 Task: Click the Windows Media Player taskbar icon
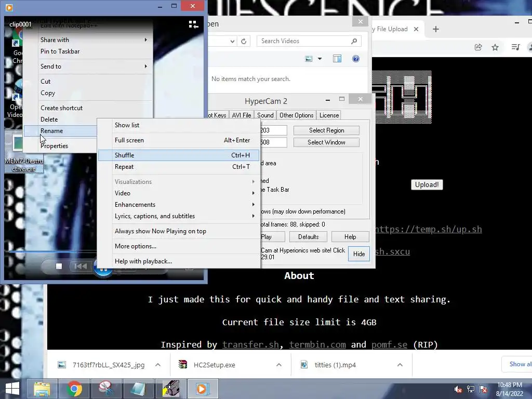click(x=202, y=389)
